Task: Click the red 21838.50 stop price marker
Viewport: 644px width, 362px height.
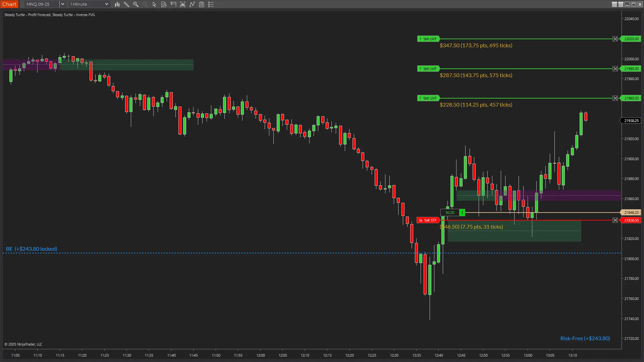Action: [x=631, y=220]
